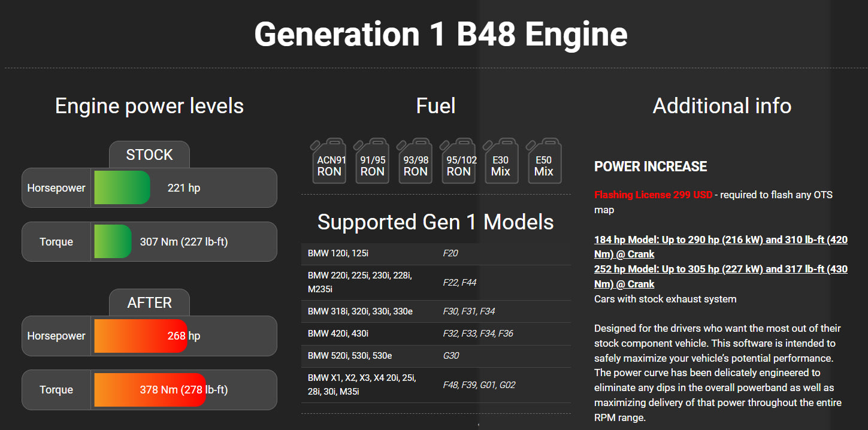Screen dimensions: 868x430
Task: Select the BMW 520i, 530i, 530e row
Action: click(435, 356)
